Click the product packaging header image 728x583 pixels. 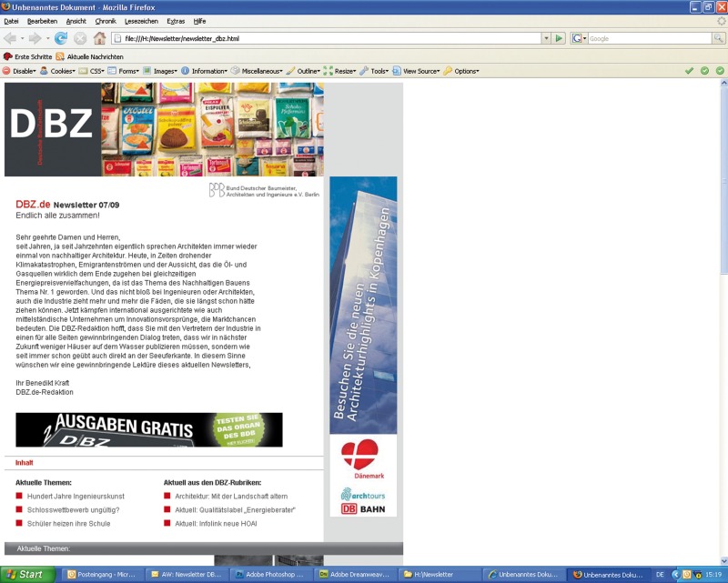point(213,129)
